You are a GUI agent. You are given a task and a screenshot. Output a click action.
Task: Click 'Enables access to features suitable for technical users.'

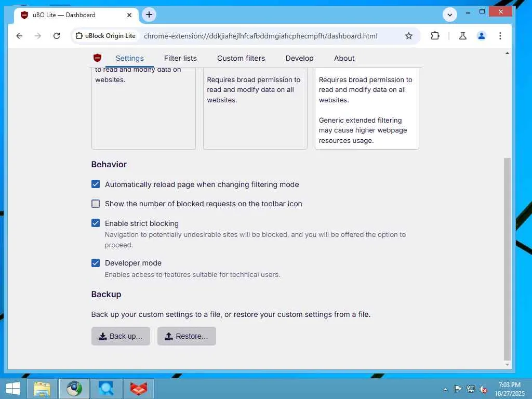pos(192,274)
